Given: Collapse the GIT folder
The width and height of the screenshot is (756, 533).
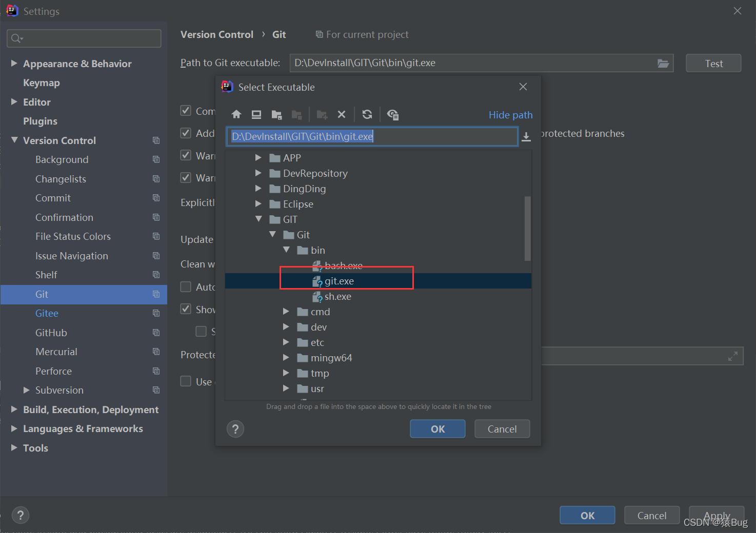Looking at the screenshot, I should pos(258,219).
